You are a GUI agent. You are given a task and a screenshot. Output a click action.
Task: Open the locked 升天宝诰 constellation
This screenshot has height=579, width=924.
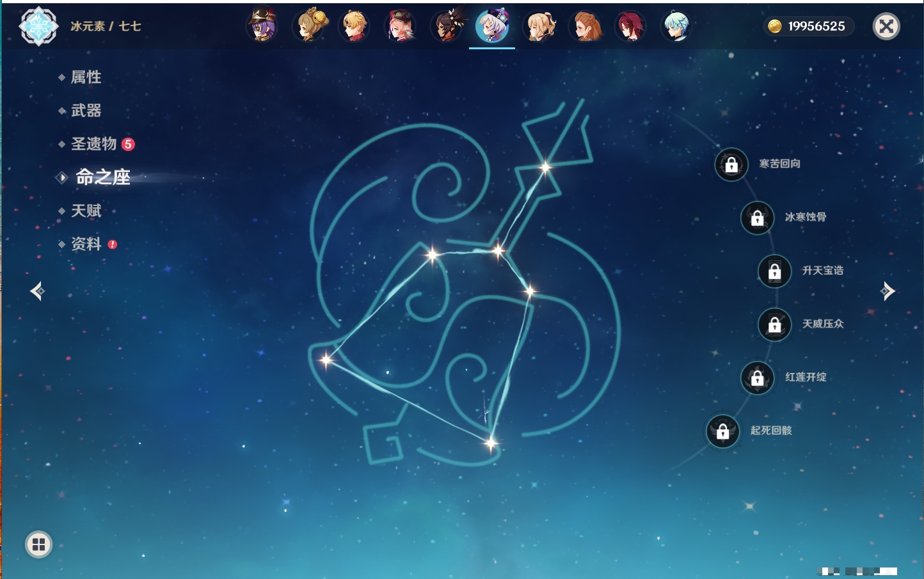775,271
